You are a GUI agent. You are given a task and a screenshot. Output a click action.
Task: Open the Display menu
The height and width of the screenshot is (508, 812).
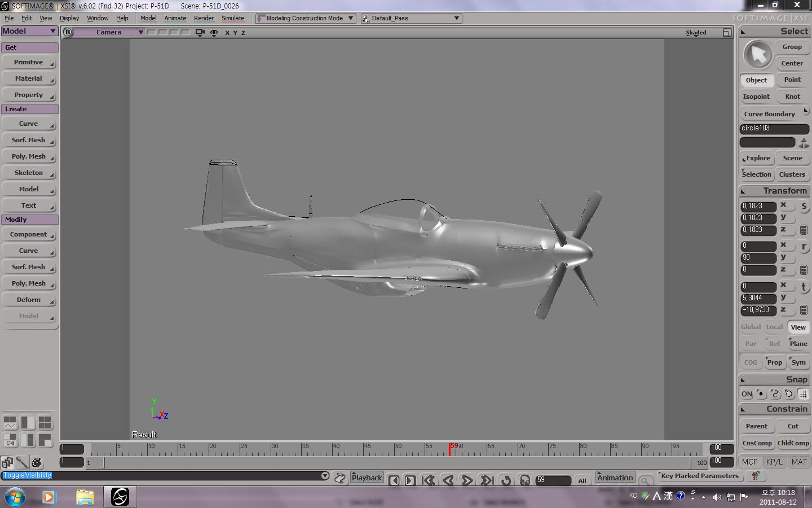69,18
